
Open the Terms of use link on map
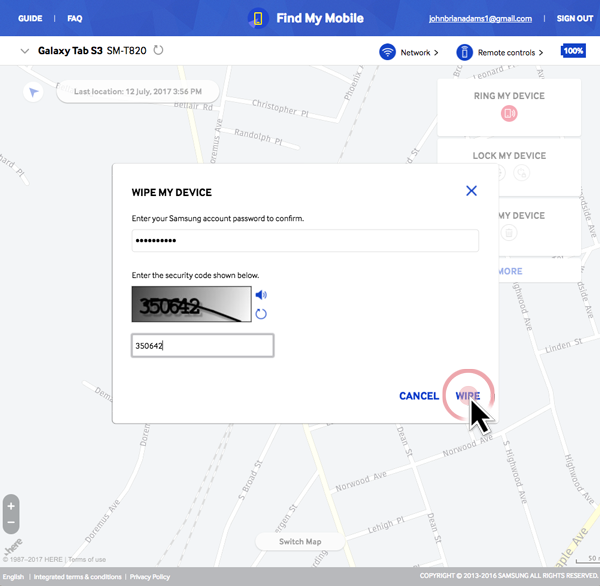87,560
